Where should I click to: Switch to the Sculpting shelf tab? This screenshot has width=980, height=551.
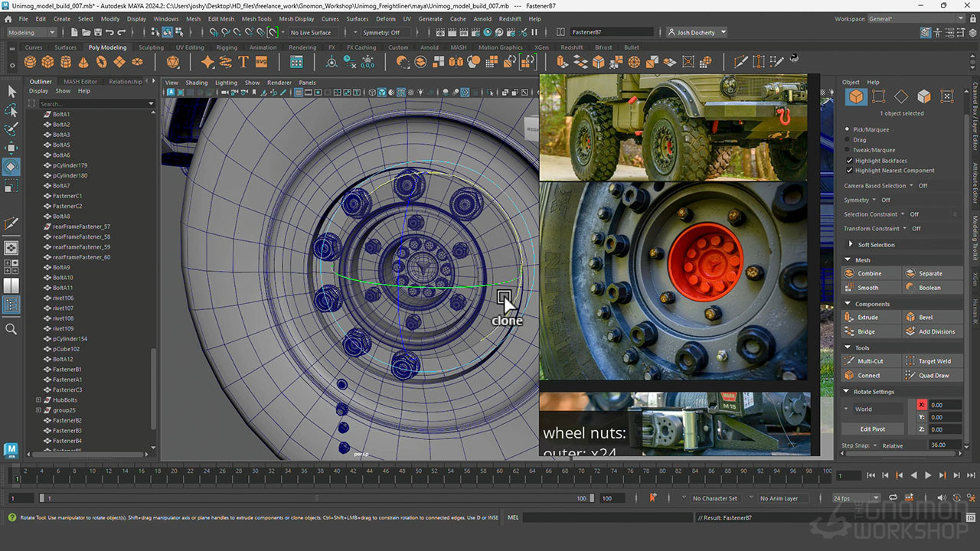point(151,47)
